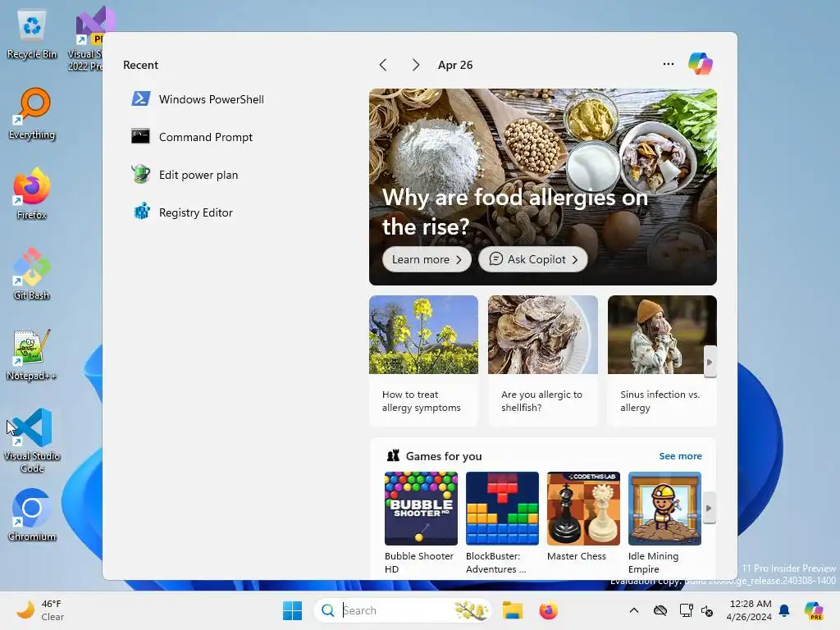840x630 pixels.
Task: Open Firefox from the taskbar
Action: (x=549, y=610)
